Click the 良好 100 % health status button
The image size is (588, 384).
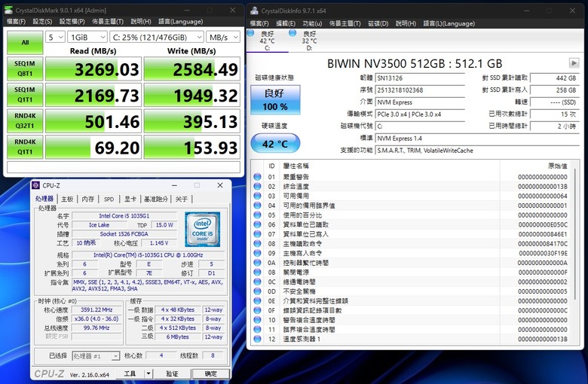(275, 99)
